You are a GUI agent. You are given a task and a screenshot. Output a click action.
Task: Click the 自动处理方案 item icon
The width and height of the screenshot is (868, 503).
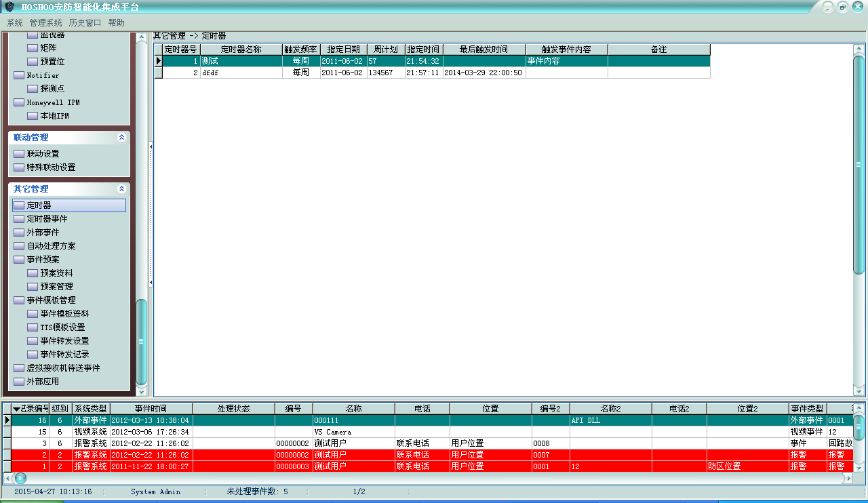(x=19, y=246)
